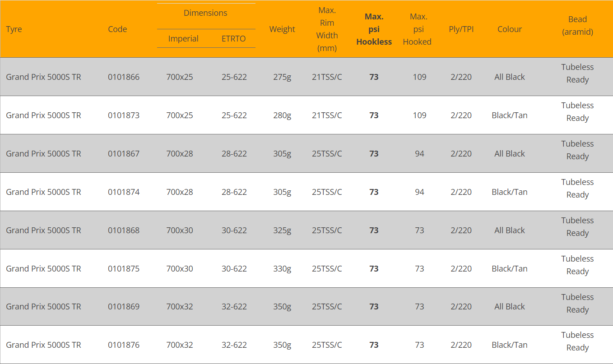Click Tubeless Ready in row 0101876

coord(578,341)
